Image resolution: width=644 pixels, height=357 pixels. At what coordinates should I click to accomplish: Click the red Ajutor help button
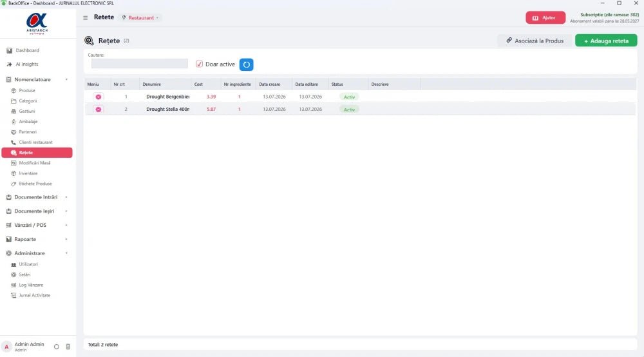coord(545,17)
